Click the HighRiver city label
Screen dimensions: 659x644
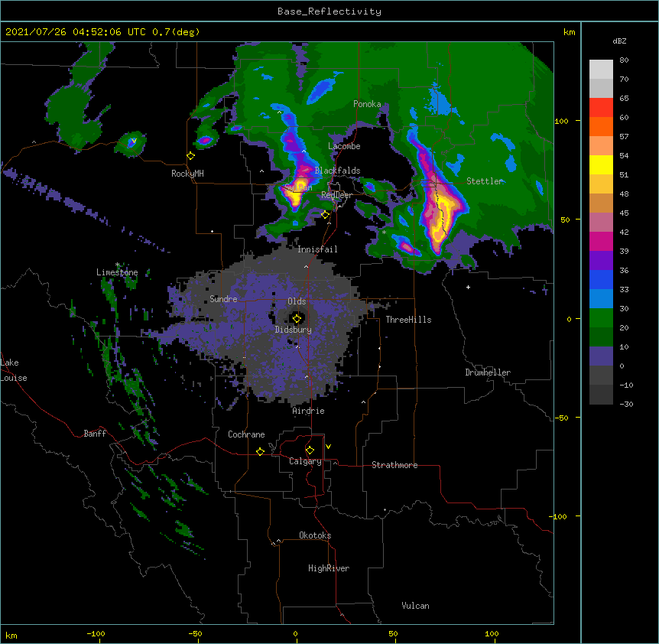(329, 568)
